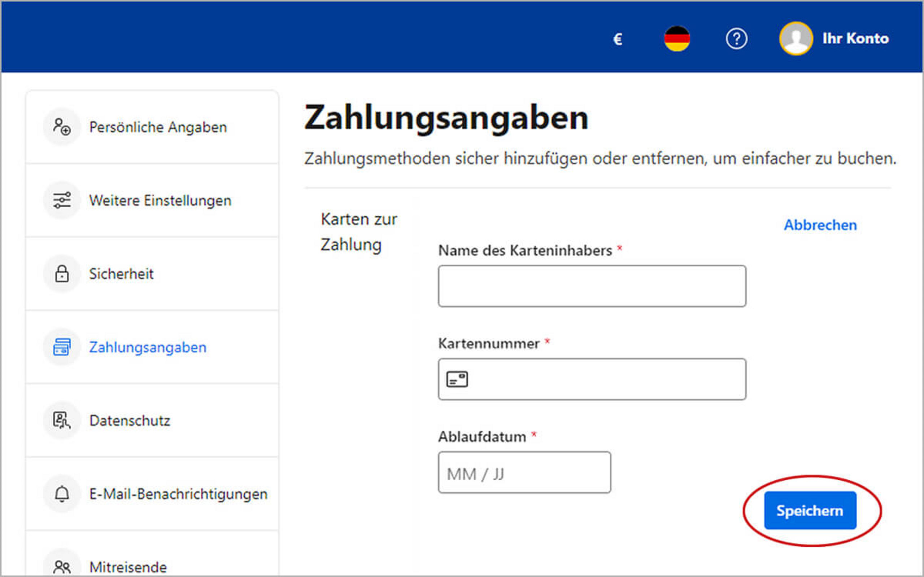Go to Persönliche Angaben section
This screenshot has height=577, width=924.
click(158, 127)
